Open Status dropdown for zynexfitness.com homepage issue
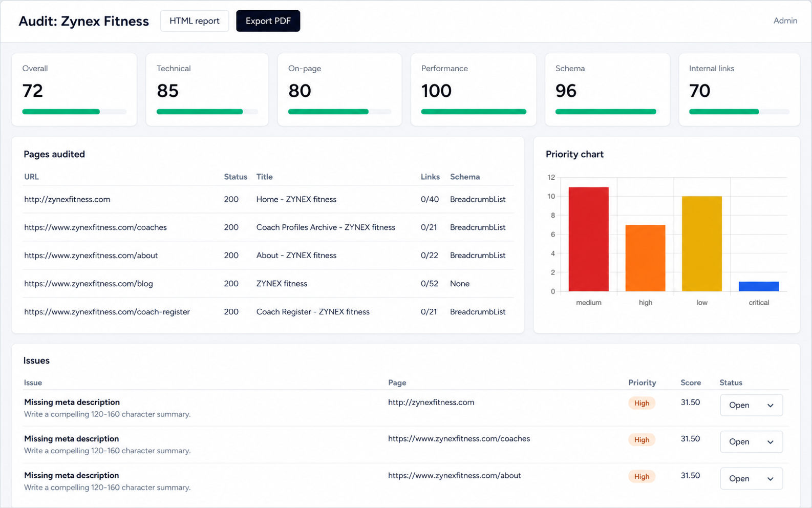The image size is (812, 508). (751, 405)
